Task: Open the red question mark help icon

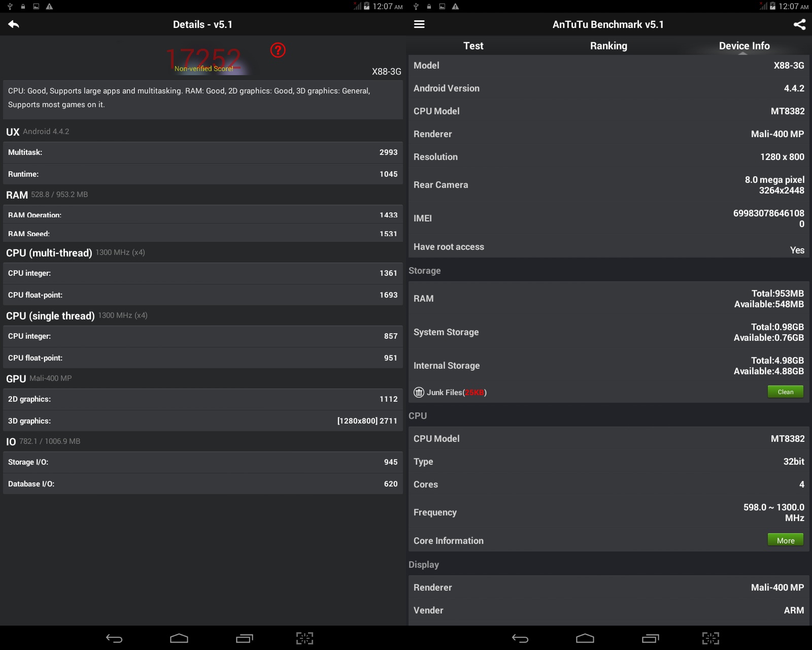Action: tap(278, 50)
